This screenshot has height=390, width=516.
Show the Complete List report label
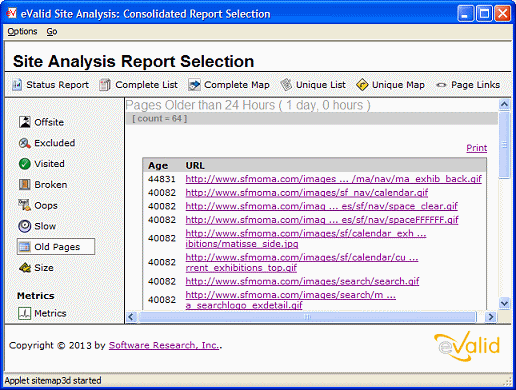146,85
